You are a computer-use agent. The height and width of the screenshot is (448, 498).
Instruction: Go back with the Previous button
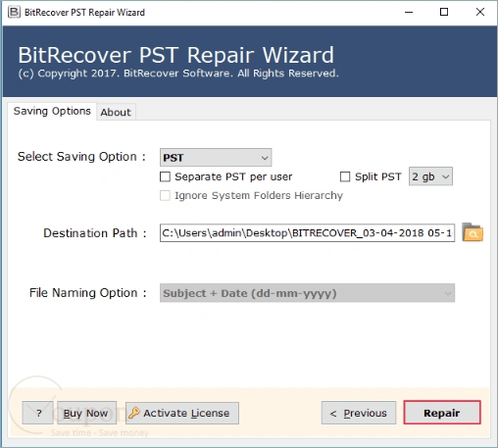[359, 413]
